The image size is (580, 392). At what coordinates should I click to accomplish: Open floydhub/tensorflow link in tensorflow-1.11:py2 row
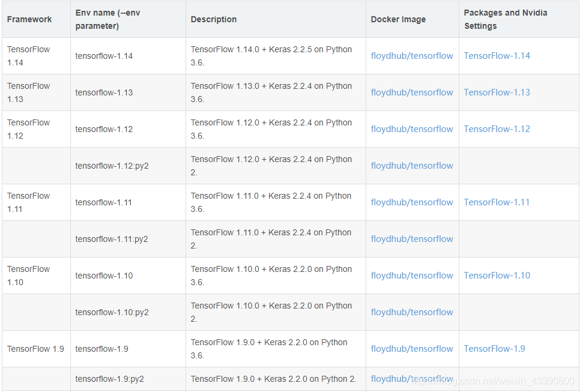point(412,239)
